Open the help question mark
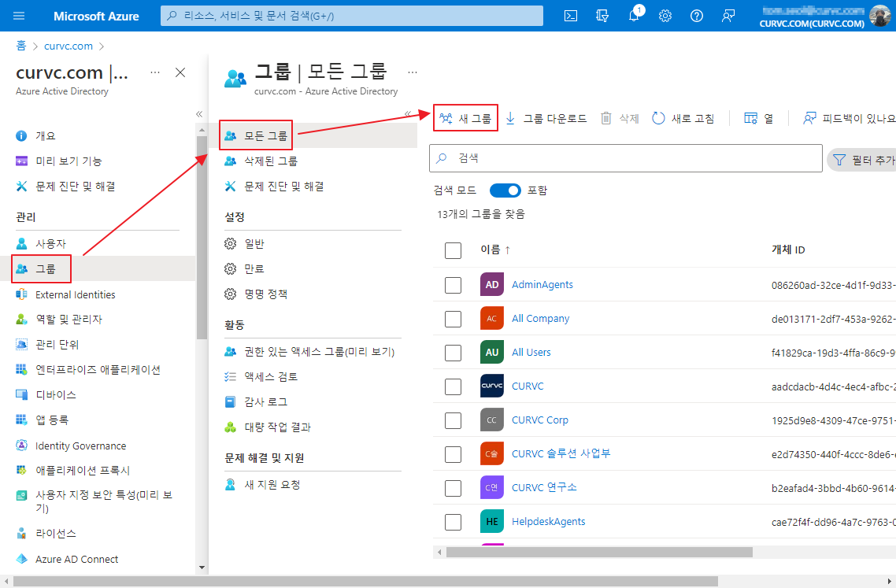This screenshot has height=588, width=896. pos(697,16)
